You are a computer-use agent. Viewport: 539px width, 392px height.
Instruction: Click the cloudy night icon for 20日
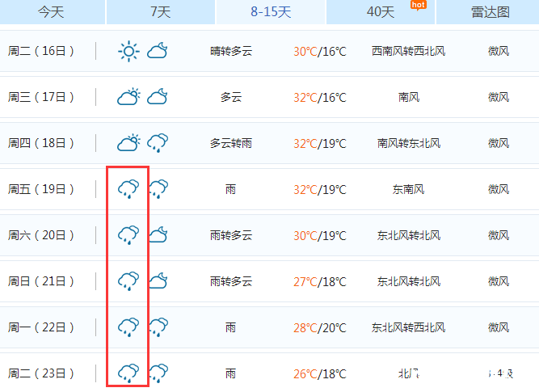[158, 235]
